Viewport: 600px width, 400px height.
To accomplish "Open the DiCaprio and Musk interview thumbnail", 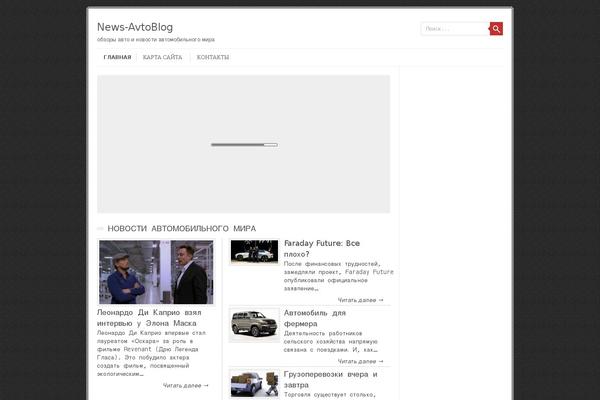I will (156, 272).
